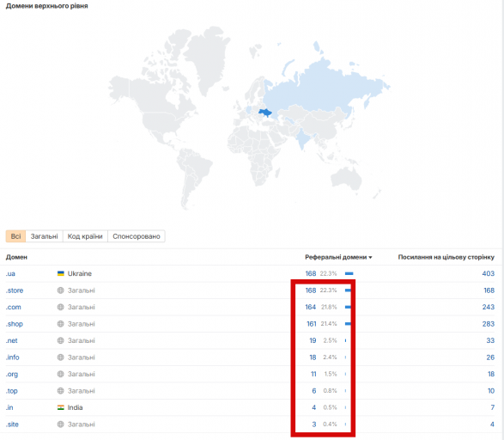
Task: Click the 161 referring domains for .shop
Action: 311,324
